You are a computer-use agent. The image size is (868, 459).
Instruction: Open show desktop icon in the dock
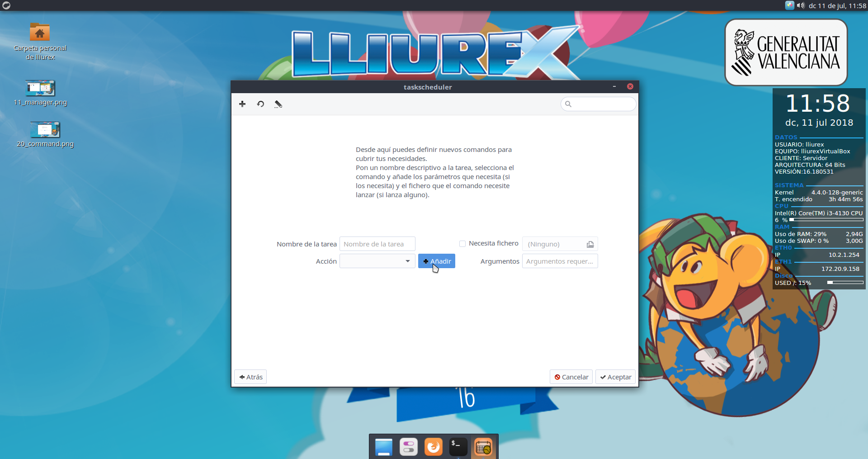pyautogui.click(x=384, y=447)
